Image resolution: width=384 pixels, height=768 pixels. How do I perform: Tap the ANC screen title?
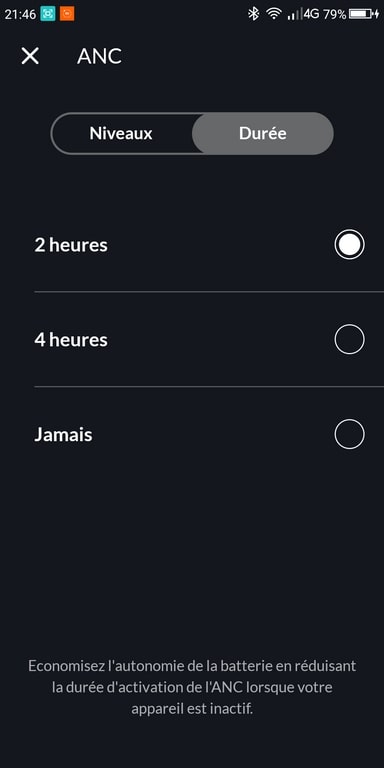[99, 56]
